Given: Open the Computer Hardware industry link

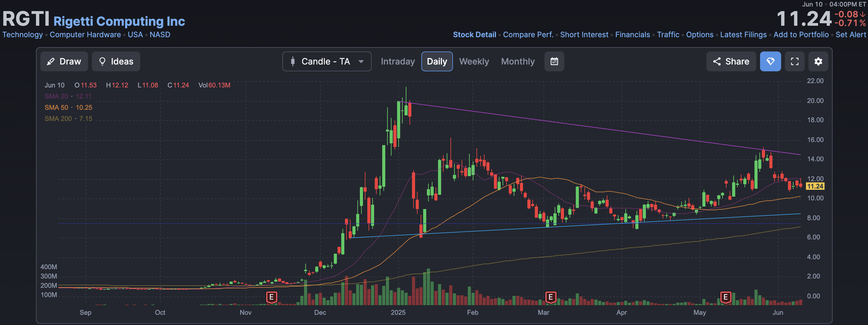Looking at the screenshot, I should pos(85,35).
